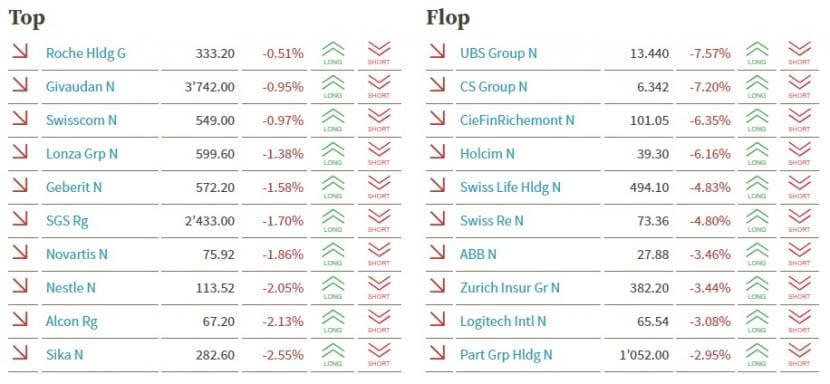Click the SHORT icon for Givaudan N
This screenshot has height=384, width=830.
coord(378,86)
